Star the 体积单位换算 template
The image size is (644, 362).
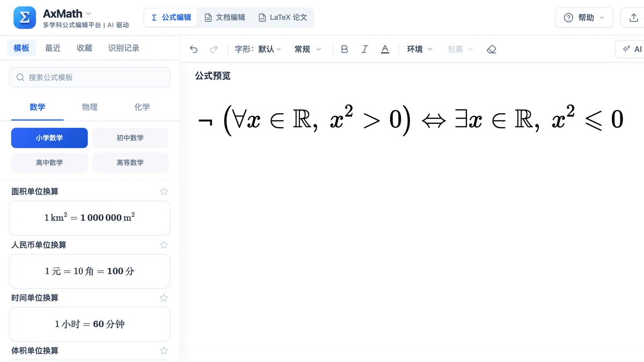coord(164,351)
